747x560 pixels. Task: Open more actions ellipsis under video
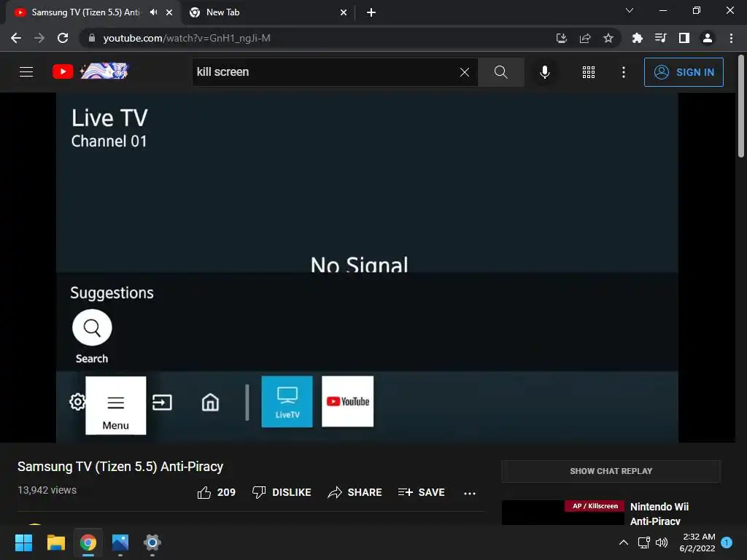click(470, 494)
